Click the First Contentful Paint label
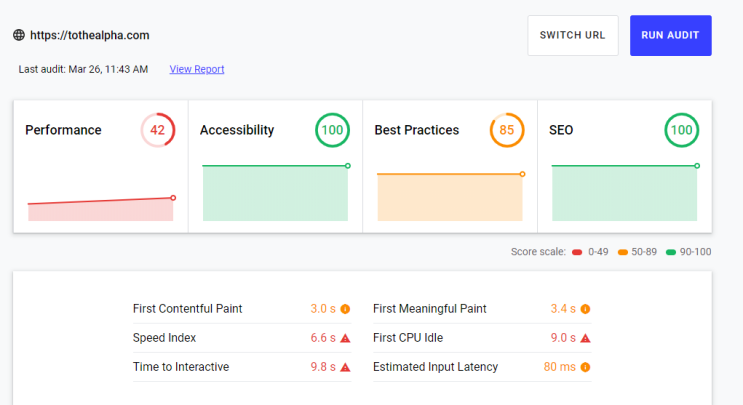Screen dimensions: 743x405 pyautogui.click(x=187, y=309)
